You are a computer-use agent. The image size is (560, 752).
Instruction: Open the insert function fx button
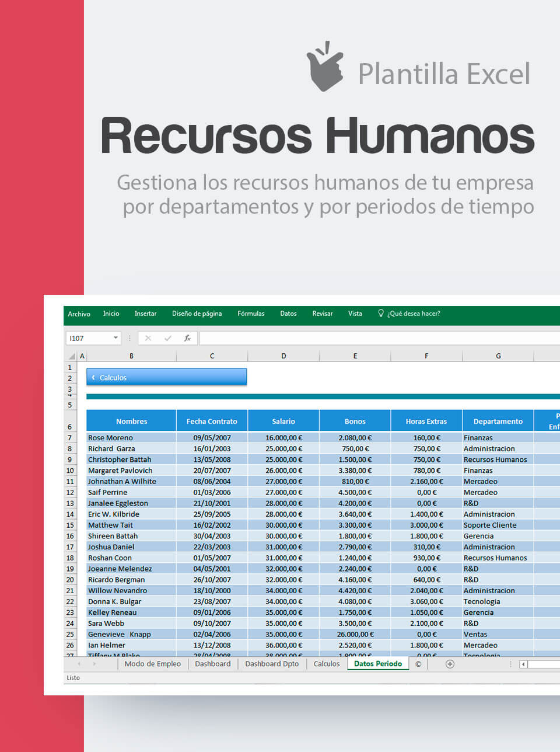click(187, 338)
